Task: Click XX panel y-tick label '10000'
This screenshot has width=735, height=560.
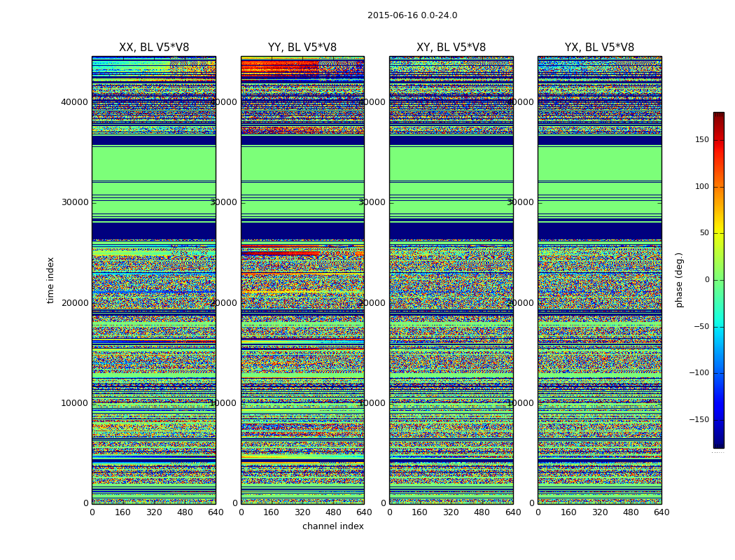Action: coord(74,403)
